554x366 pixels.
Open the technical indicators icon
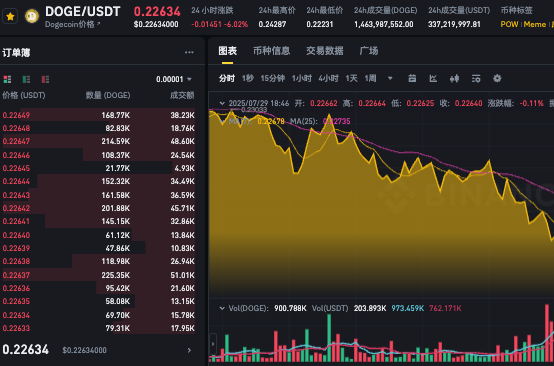click(x=433, y=78)
